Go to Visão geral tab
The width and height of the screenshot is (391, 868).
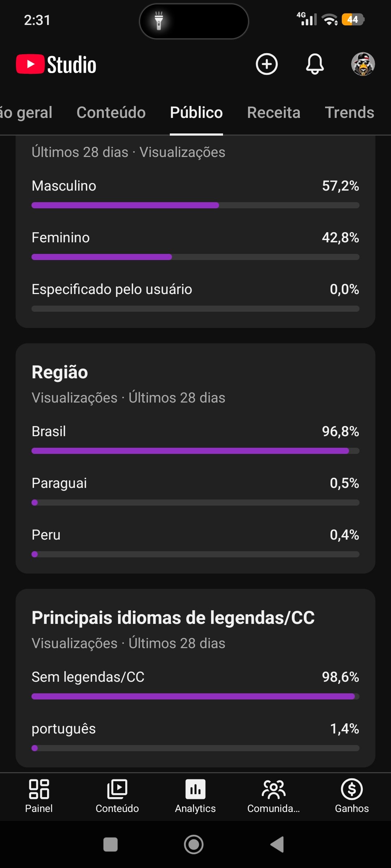(26, 112)
